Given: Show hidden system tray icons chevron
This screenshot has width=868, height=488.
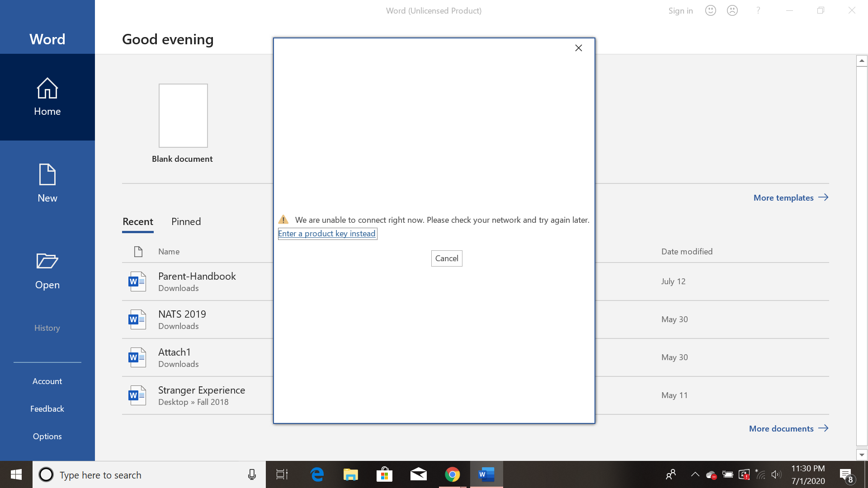Looking at the screenshot, I should (695, 474).
